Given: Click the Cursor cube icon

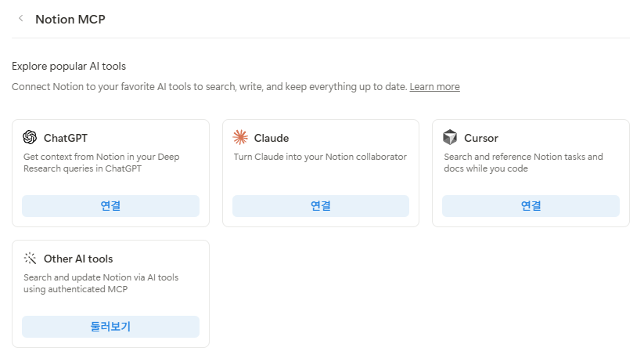Looking at the screenshot, I should [450, 137].
